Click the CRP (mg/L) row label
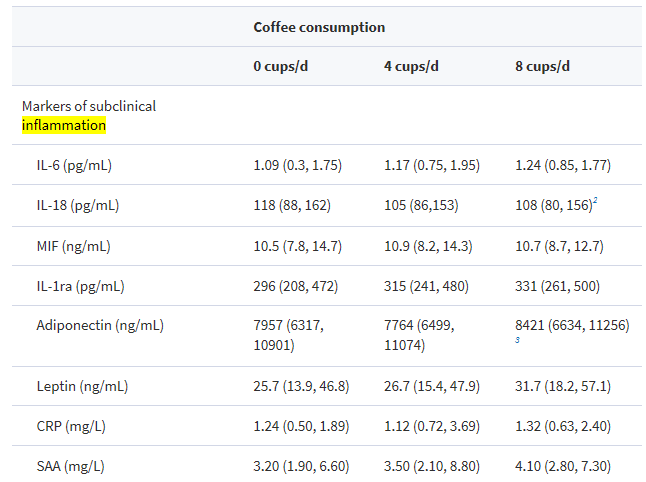This screenshot has height=482, width=646. 70,425
